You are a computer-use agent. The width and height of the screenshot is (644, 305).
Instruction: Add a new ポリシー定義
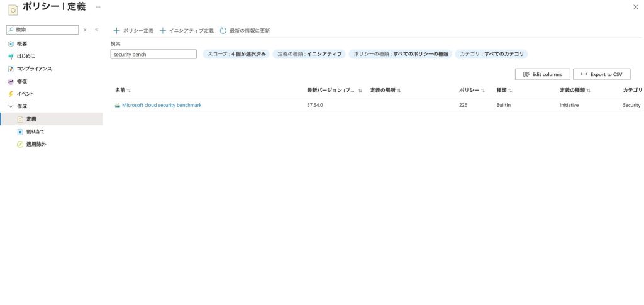(133, 30)
